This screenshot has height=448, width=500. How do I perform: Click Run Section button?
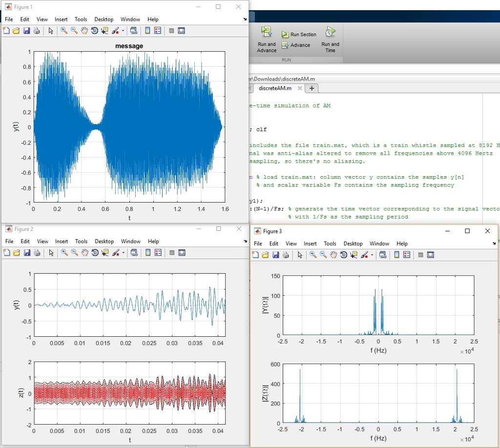[x=299, y=35]
